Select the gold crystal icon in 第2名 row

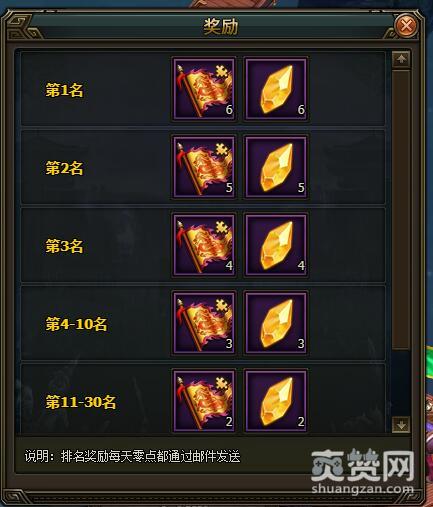click(x=276, y=167)
